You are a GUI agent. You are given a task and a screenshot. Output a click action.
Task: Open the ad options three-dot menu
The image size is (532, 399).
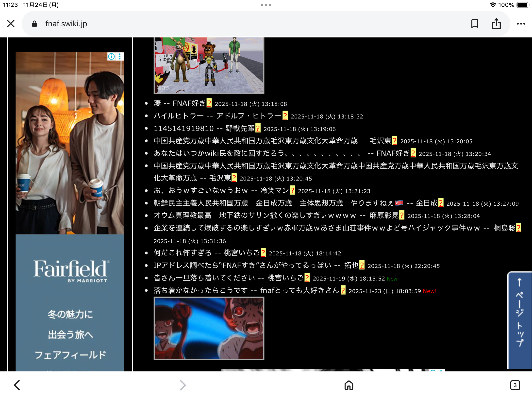tap(120, 57)
